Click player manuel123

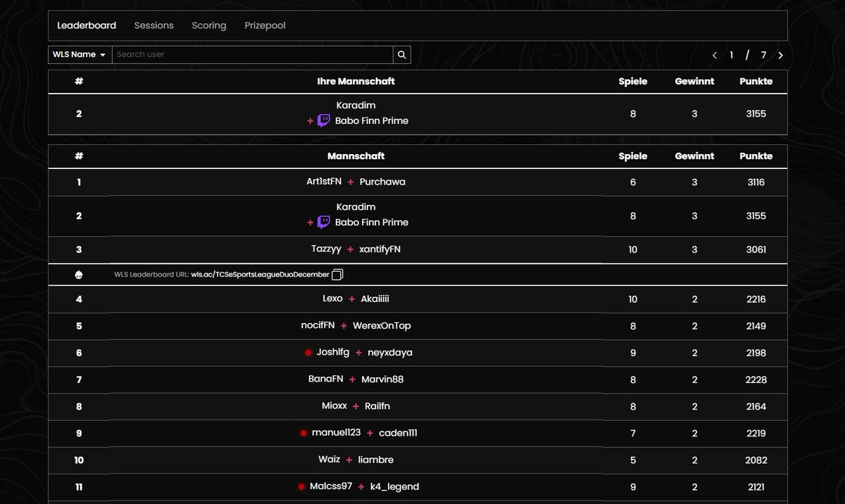click(336, 433)
